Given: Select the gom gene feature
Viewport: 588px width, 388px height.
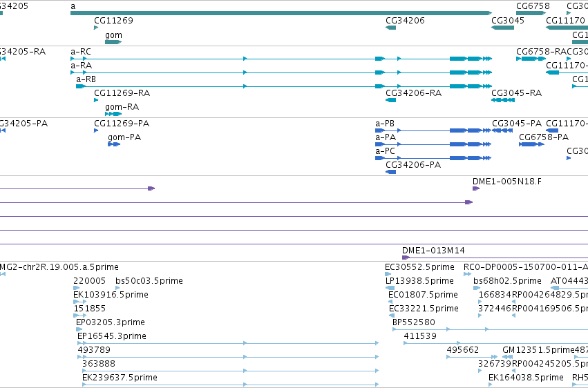Looking at the screenshot, I should [x=113, y=42].
